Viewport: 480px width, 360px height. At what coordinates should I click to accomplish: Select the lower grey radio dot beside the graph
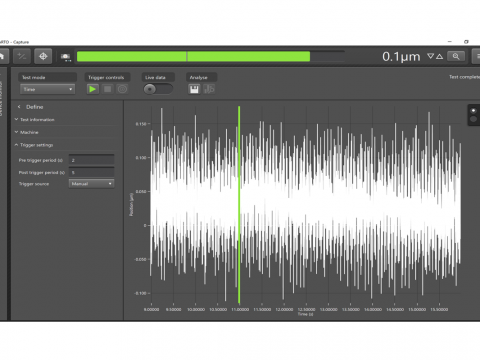point(473,119)
